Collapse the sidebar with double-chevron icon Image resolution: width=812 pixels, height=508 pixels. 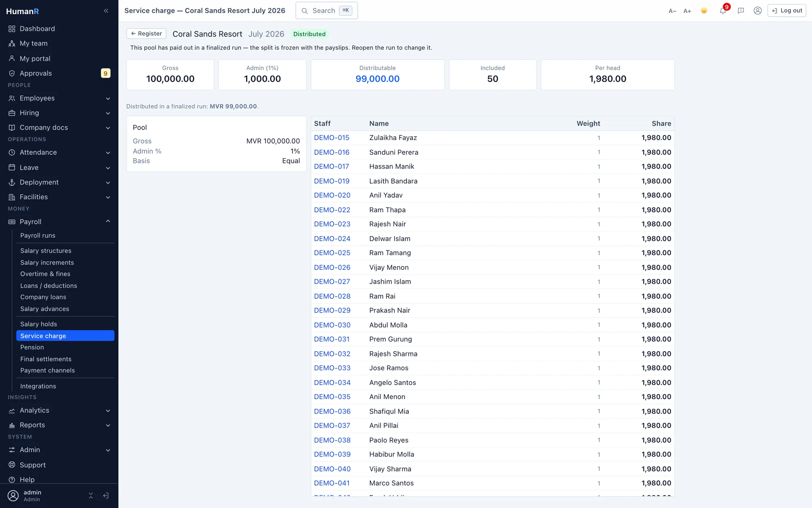click(x=106, y=11)
